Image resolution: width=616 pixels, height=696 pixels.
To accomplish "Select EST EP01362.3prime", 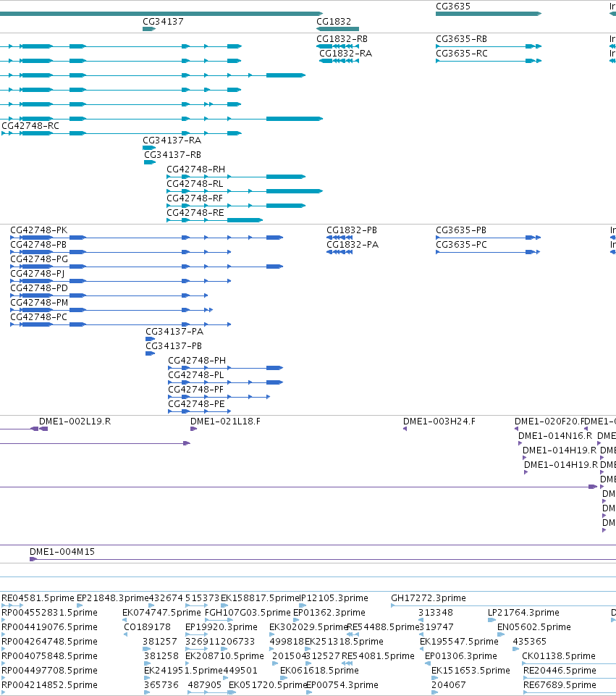I will pos(329,613).
